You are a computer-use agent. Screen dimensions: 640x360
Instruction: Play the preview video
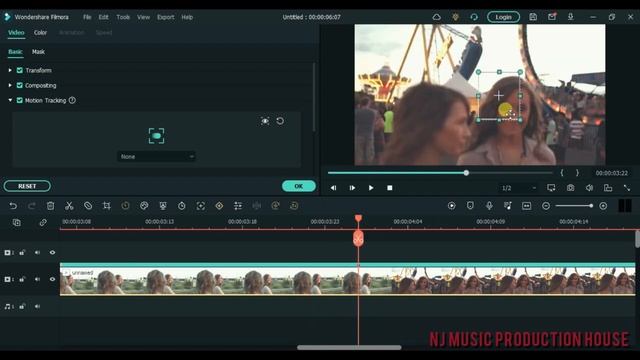coord(371,188)
